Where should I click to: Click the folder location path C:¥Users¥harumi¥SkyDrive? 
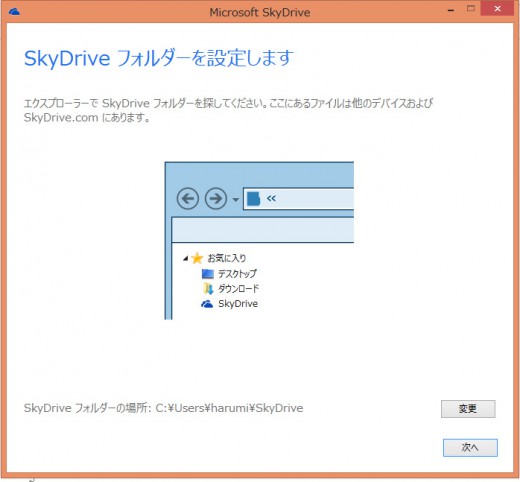coord(229,408)
